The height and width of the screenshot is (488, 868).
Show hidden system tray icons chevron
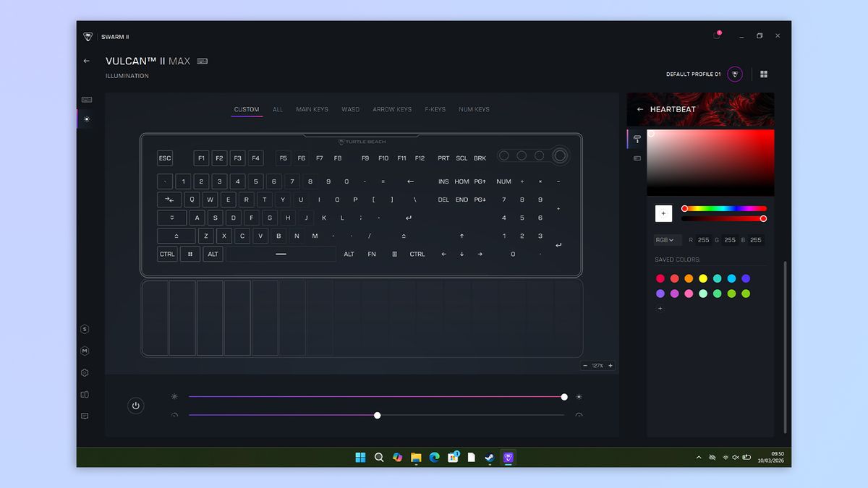point(699,457)
